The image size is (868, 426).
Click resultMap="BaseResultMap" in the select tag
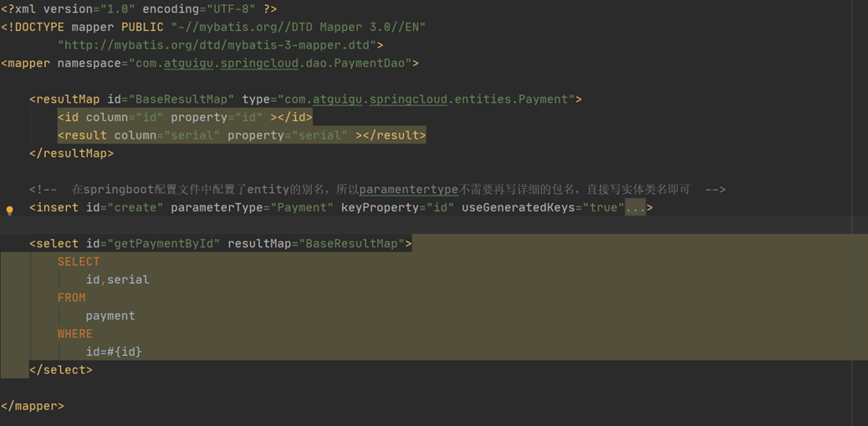tap(316, 243)
